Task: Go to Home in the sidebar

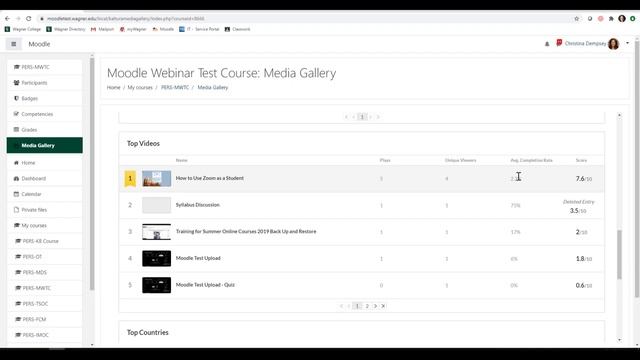Action: pos(44,163)
